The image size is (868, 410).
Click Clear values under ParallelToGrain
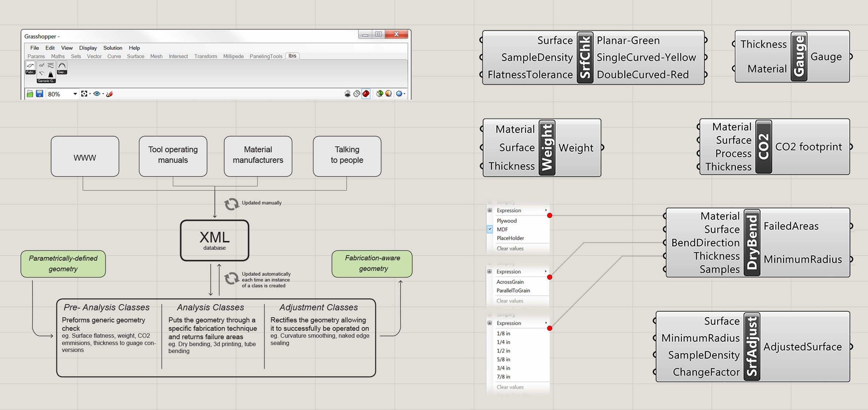510,301
